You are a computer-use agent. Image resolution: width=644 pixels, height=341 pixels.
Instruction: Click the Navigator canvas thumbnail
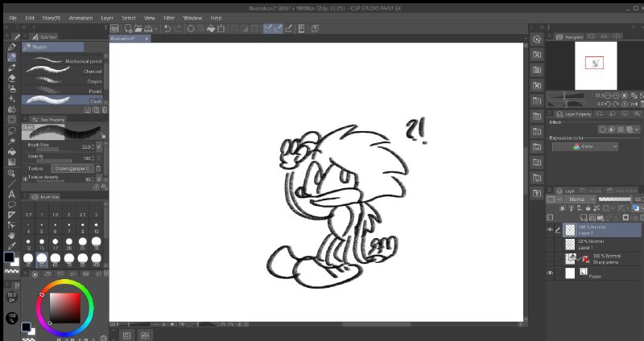tap(596, 66)
